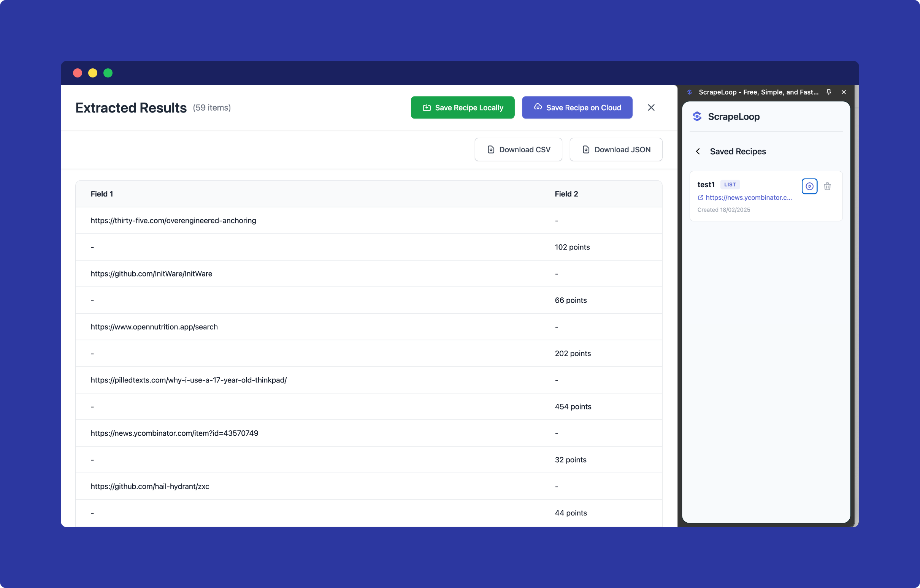Click the Extracted Results heading
Screen dimensions: 920x588
131,107
